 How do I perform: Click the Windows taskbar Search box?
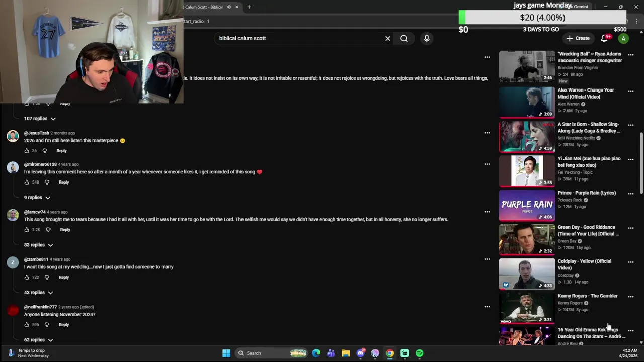pyautogui.click(x=272, y=353)
